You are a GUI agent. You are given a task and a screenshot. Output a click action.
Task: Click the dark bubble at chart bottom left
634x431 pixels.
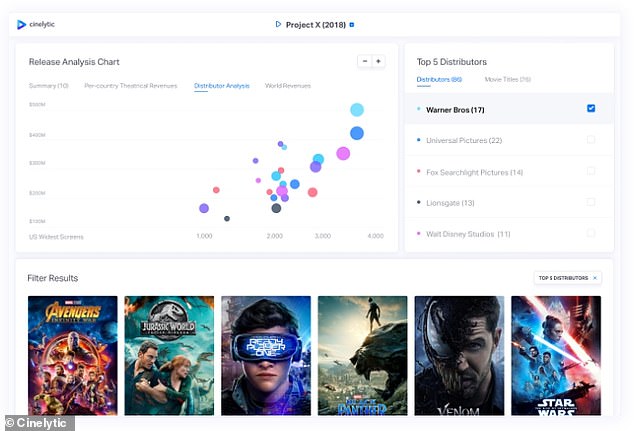pyautogui.click(x=227, y=218)
